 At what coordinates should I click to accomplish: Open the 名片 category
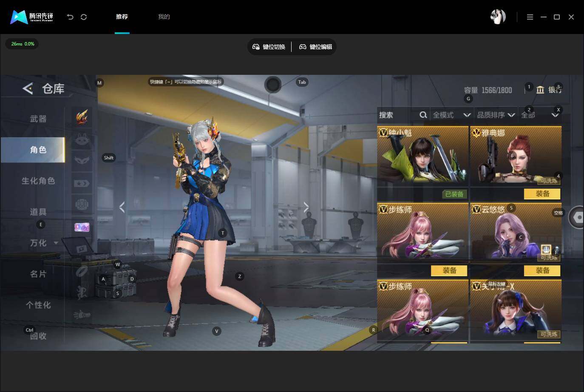(38, 274)
